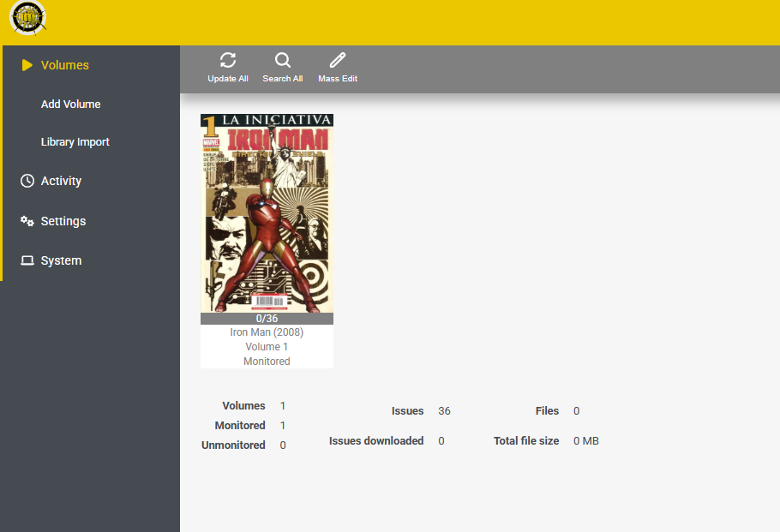Click the Activity clock icon

pyautogui.click(x=27, y=181)
